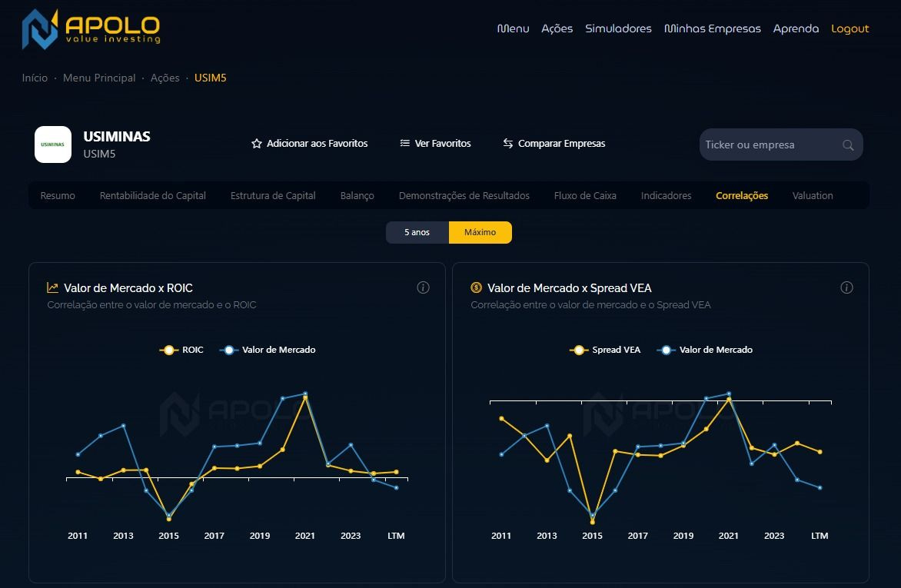This screenshot has width=901, height=588.
Task: Switch to Demonstrações de Resultados tab
Action: point(464,195)
